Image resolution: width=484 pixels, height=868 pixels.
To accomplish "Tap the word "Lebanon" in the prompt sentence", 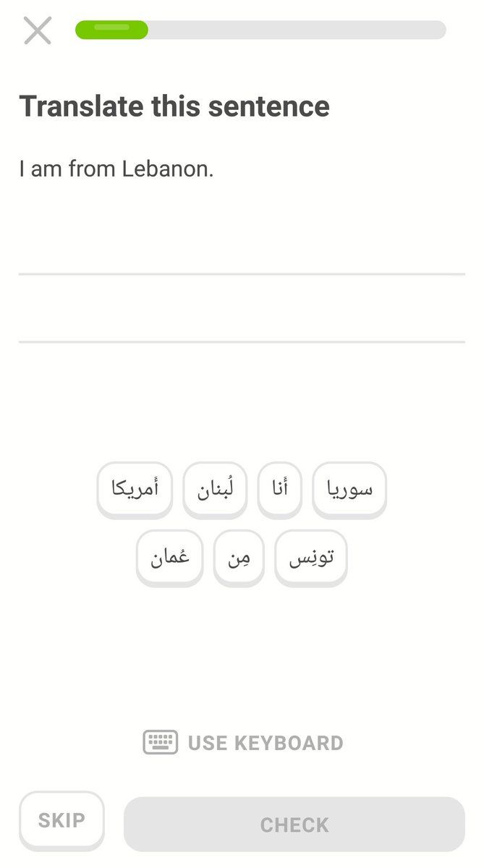I will pos(166,169).
